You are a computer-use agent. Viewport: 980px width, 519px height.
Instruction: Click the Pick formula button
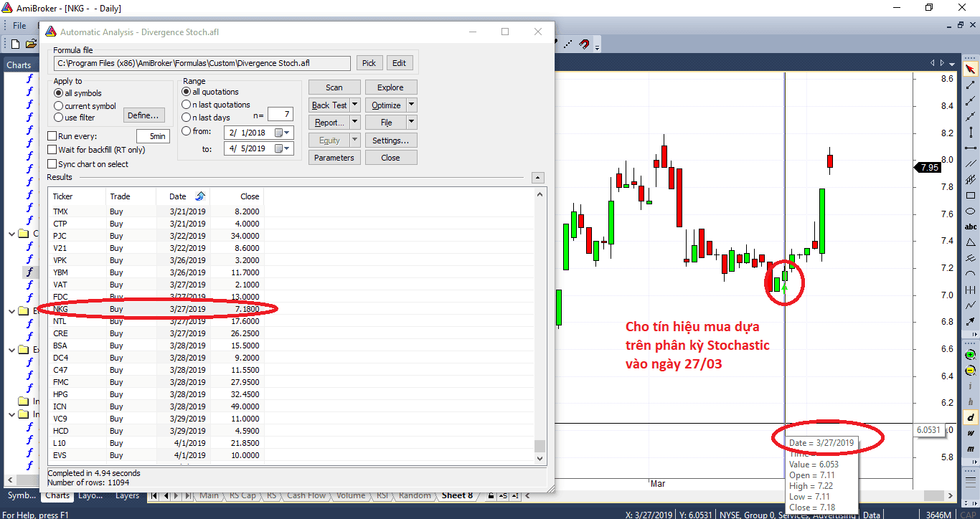369,63
